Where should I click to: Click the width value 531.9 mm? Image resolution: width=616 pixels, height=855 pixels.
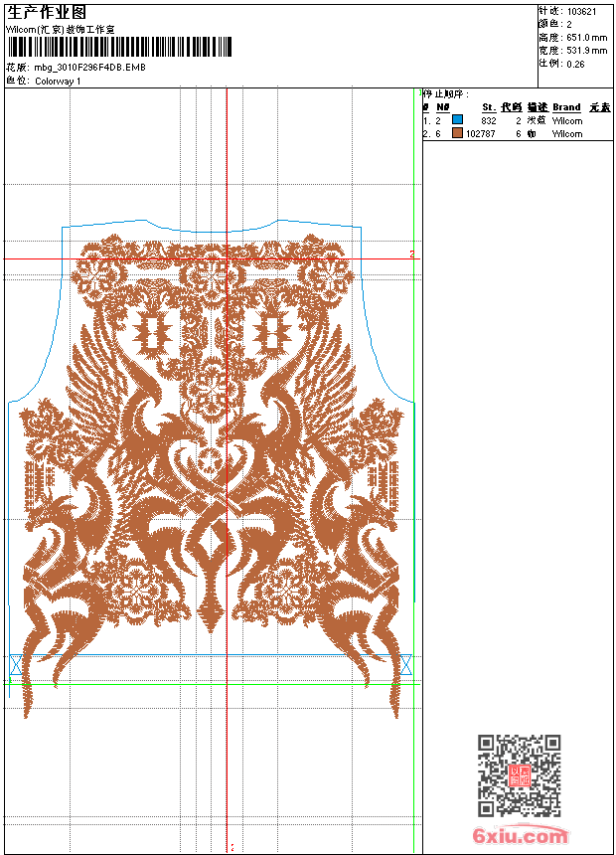click(586, 50)
